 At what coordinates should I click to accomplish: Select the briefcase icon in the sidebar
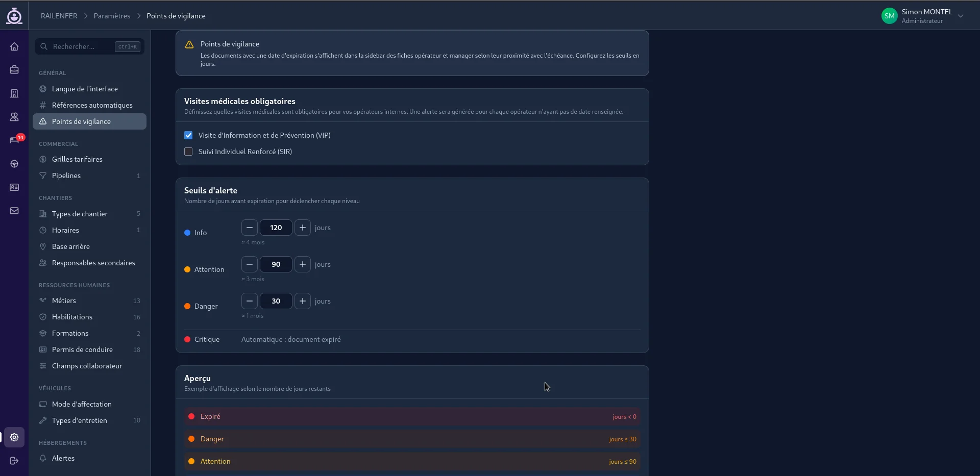pos(14,70)
